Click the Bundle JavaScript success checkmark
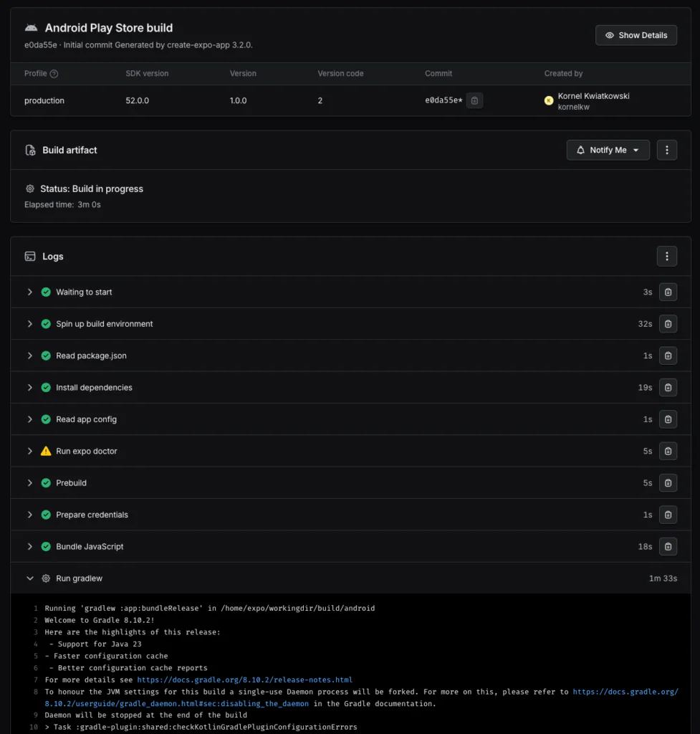Screen dimensions: 700x734 click(46, 547)
